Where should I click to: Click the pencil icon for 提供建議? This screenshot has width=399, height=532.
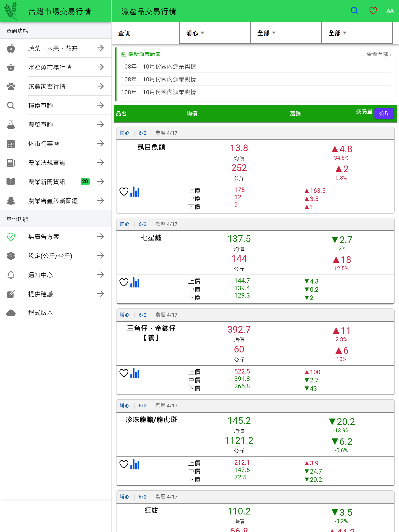pos(11,294)
